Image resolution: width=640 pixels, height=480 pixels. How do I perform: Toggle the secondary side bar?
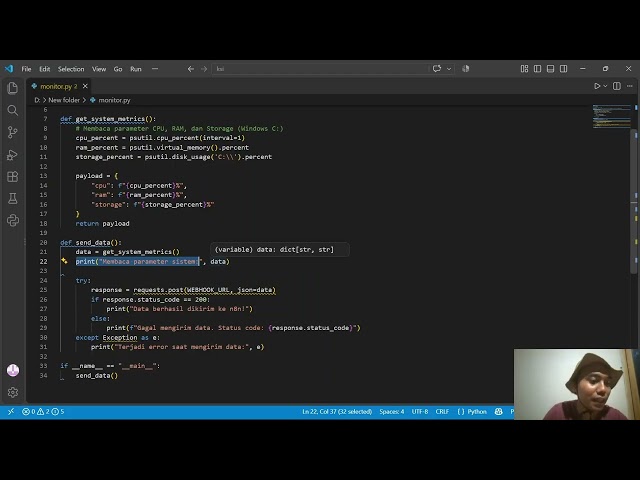tap(564, 69)
